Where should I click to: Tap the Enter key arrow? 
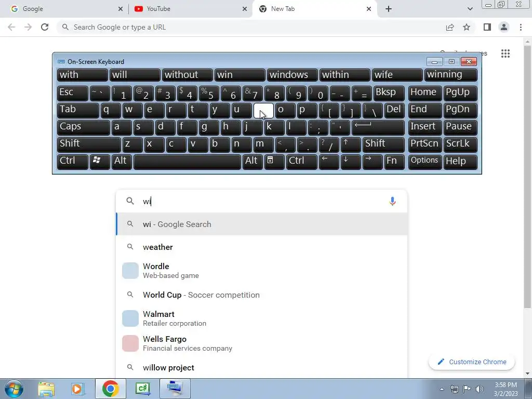pos(378,127)
